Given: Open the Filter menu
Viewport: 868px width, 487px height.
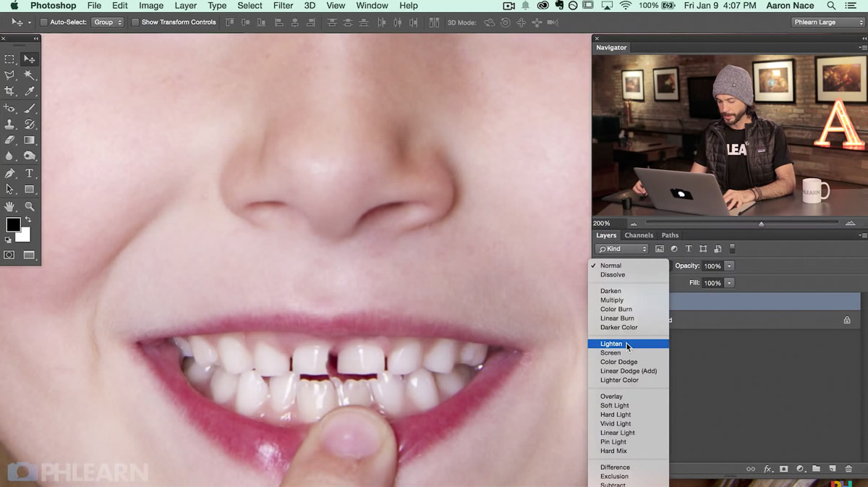Looking at the screenshot, I should coord(283,6).
